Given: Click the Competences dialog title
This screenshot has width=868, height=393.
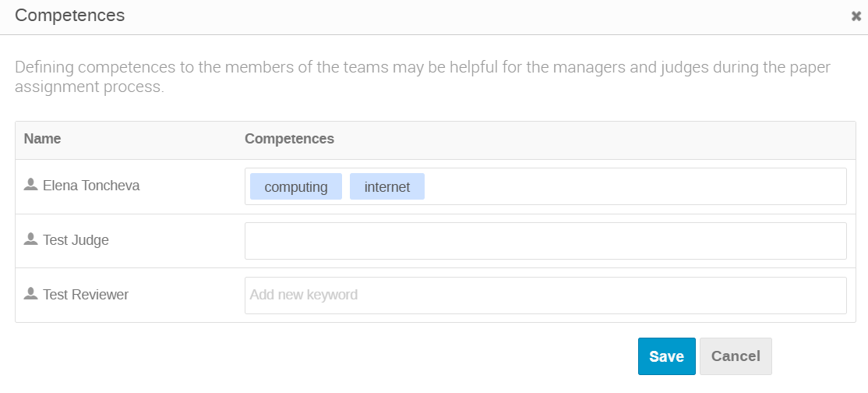Looking at the screenshot, I should 70,16.
